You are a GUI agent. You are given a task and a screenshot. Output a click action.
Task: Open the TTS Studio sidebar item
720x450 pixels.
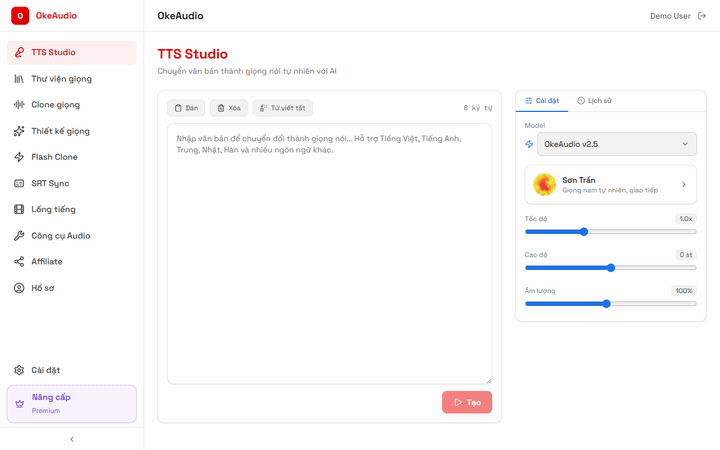[72, 52]
